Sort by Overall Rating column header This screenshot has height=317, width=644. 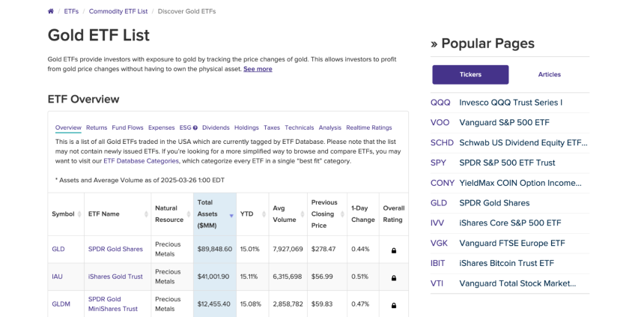(x=393, y=214)
